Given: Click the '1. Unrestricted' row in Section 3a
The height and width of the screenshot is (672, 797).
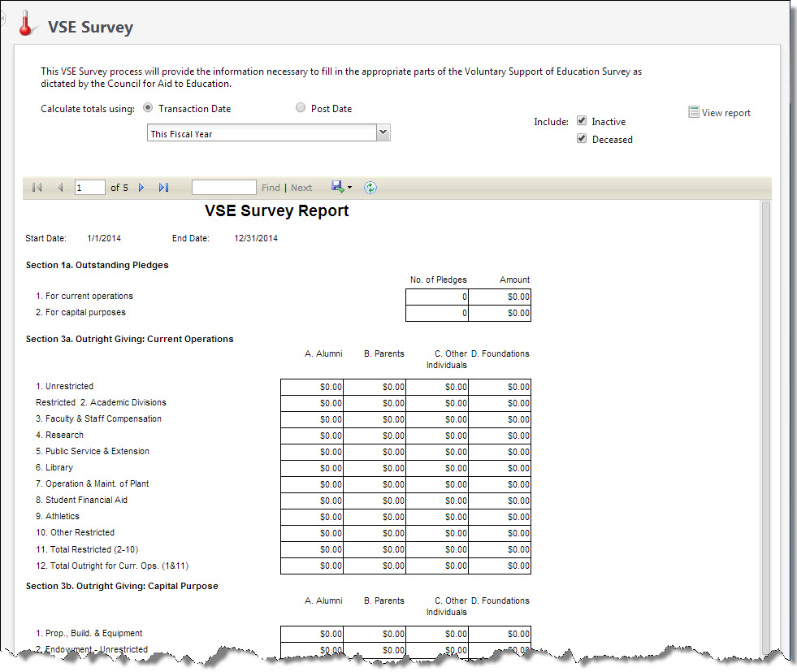Looking at the screenshot, I should pos(64,386).
